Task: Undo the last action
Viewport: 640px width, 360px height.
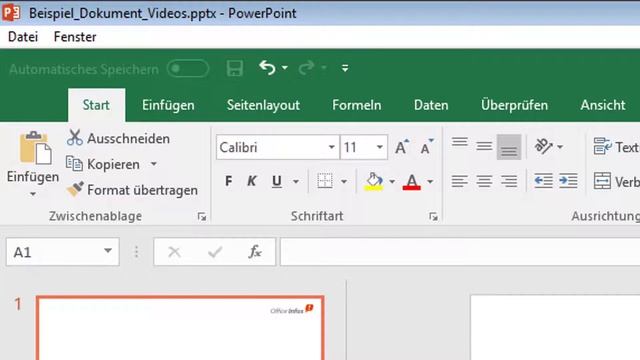Action: pos(267,67)
